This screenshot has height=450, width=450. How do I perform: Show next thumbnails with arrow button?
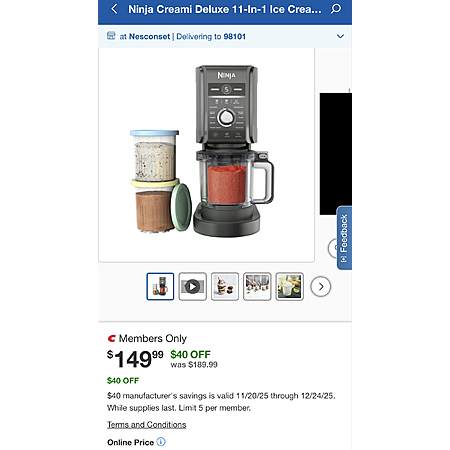[x=321, y=287]
